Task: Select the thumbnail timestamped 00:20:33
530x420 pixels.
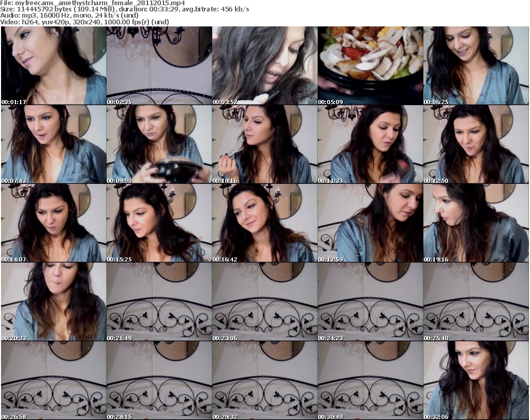Action: coord(54,302)
